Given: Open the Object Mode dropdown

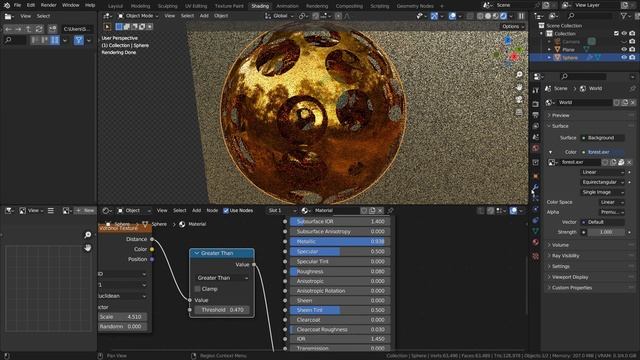Looking at the screenshot, I should click(x=138, y=16).
